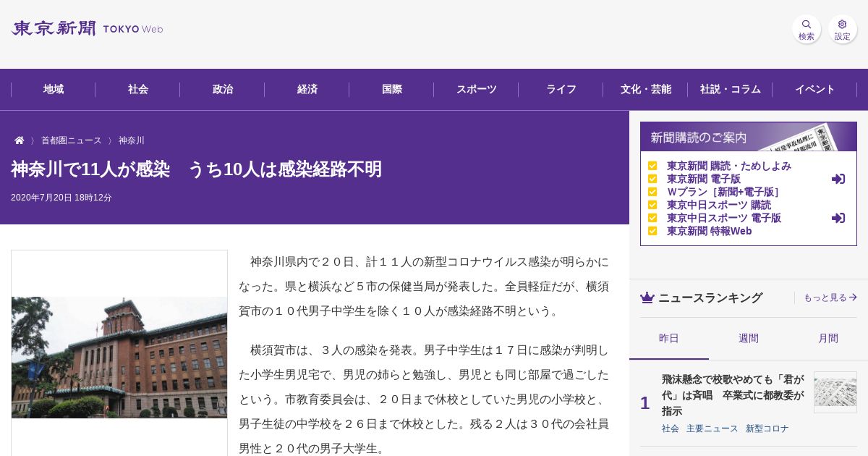Image resolution: width=868 pixels, height=456 pixels.
Task: Open ranking article 飛沫懸念で校歌やめても
Action: point(733,395)
